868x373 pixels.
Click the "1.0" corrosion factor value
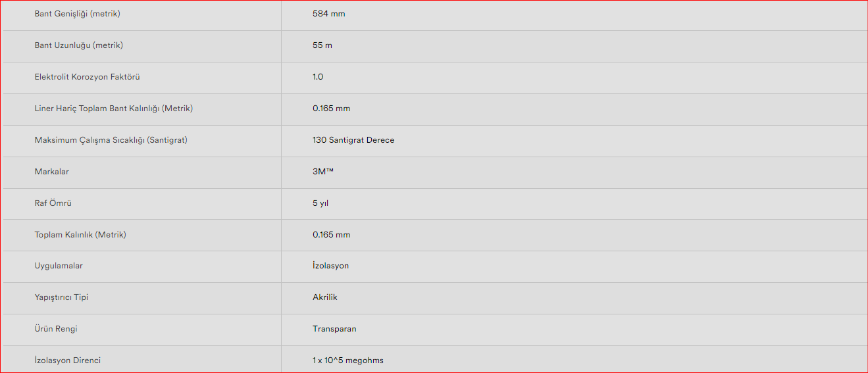318,77
